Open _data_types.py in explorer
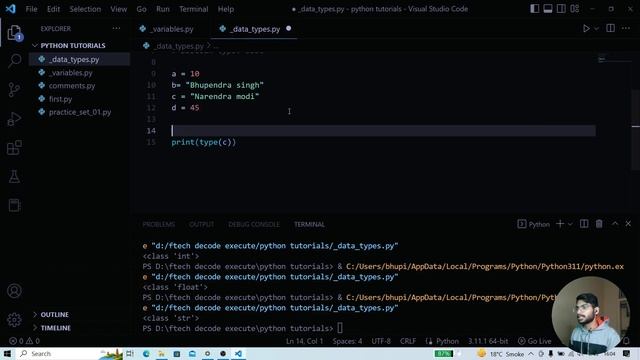Screen dimensions: 640x360 80,60
